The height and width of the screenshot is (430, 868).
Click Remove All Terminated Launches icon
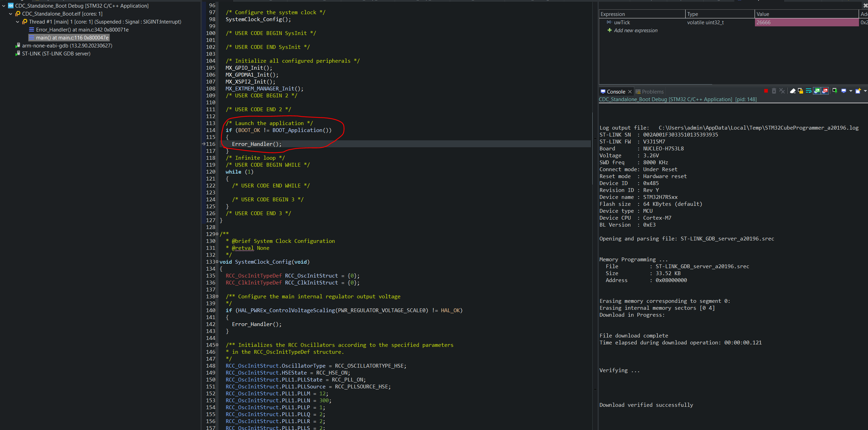click(782, 91)
